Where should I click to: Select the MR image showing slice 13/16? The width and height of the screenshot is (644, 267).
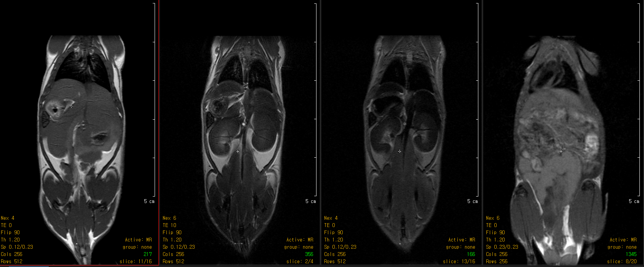pyautogui.click(x=402, y=133)
